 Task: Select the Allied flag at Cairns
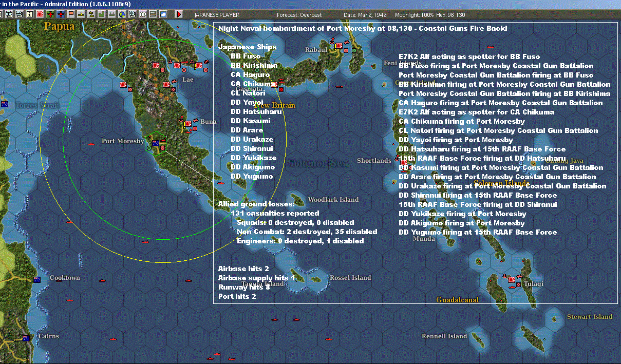pos(26,338)
